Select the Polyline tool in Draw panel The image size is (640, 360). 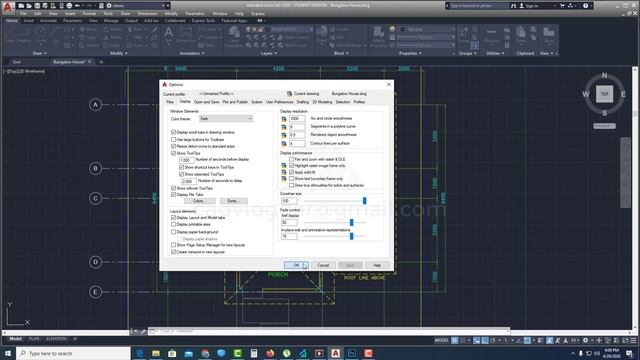(24, 35)
